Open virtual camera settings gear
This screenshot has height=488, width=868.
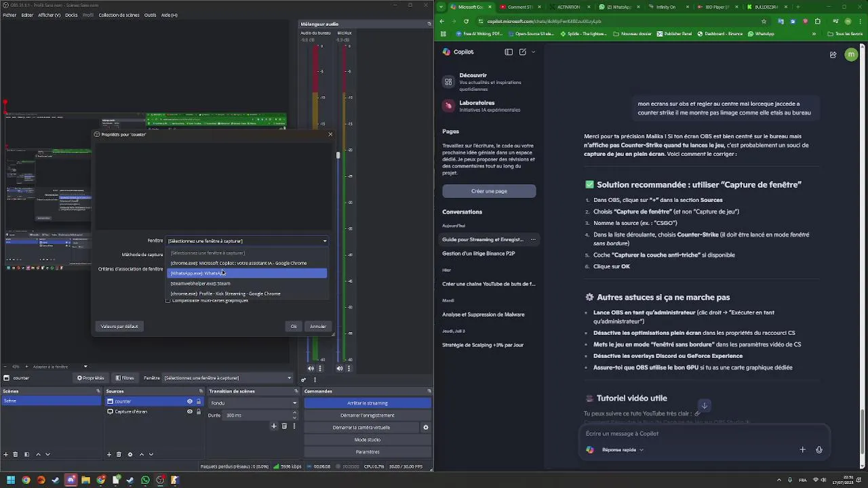point(426,428)
